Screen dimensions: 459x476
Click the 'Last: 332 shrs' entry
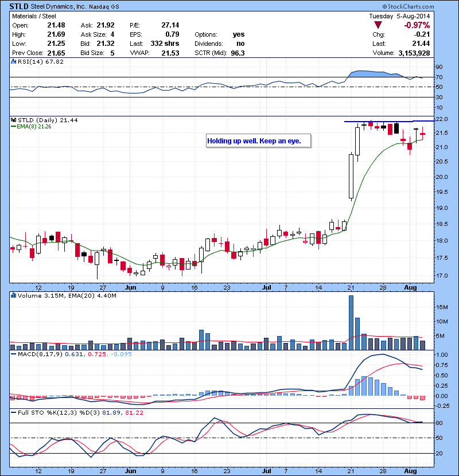pos(154,44)
